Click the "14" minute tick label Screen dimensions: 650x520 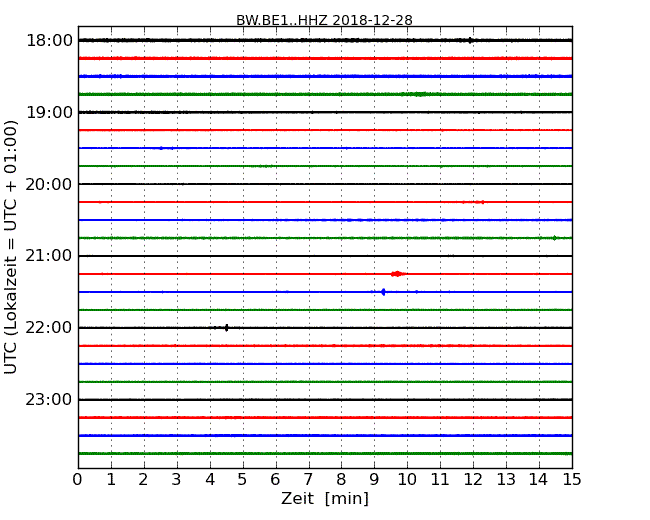click(x=538, y=480)
